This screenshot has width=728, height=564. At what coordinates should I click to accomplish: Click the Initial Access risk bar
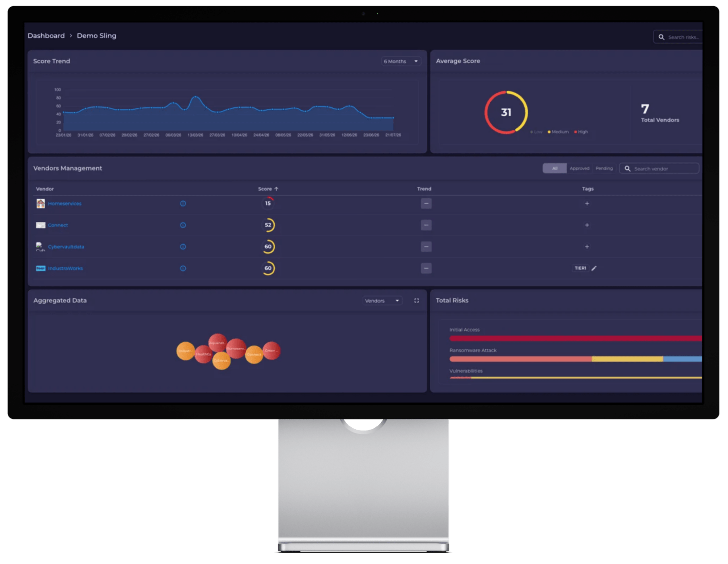point(576,338)
